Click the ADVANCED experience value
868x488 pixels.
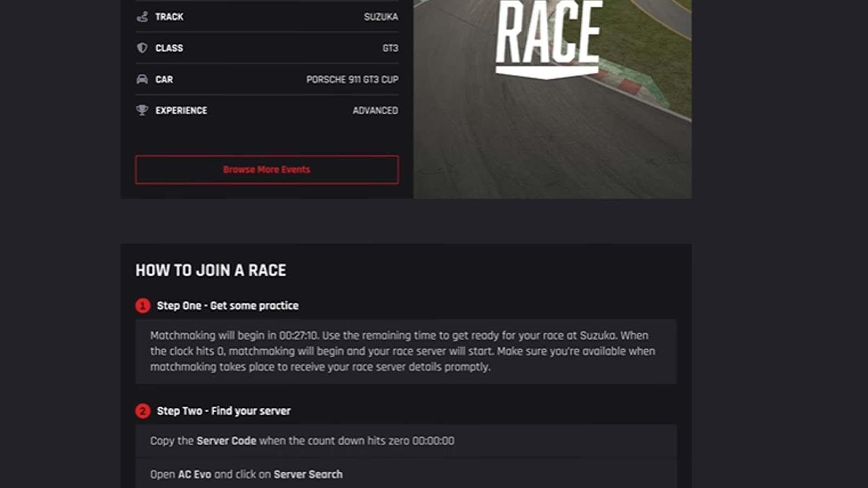click(x=375, y=111)
